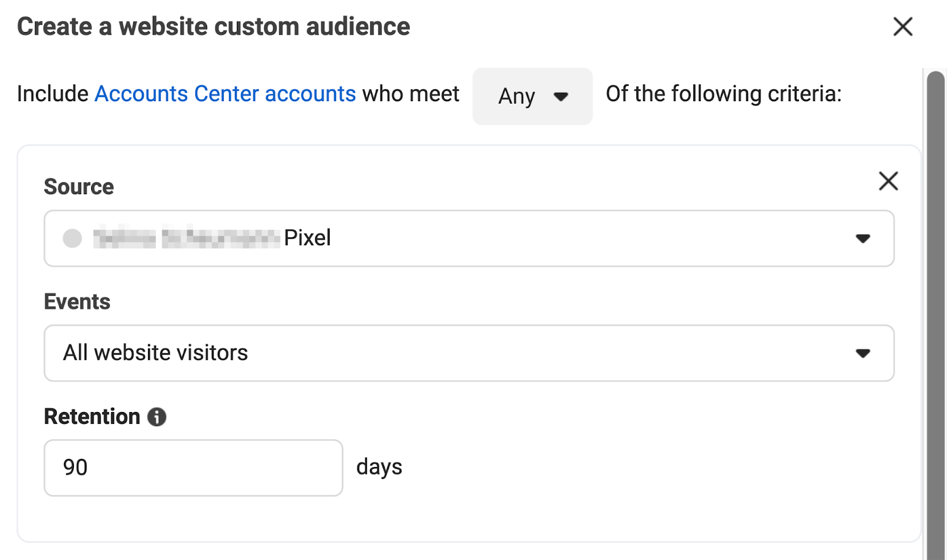
Task: Open the All website visitors events dropdown
Action: 468,353
